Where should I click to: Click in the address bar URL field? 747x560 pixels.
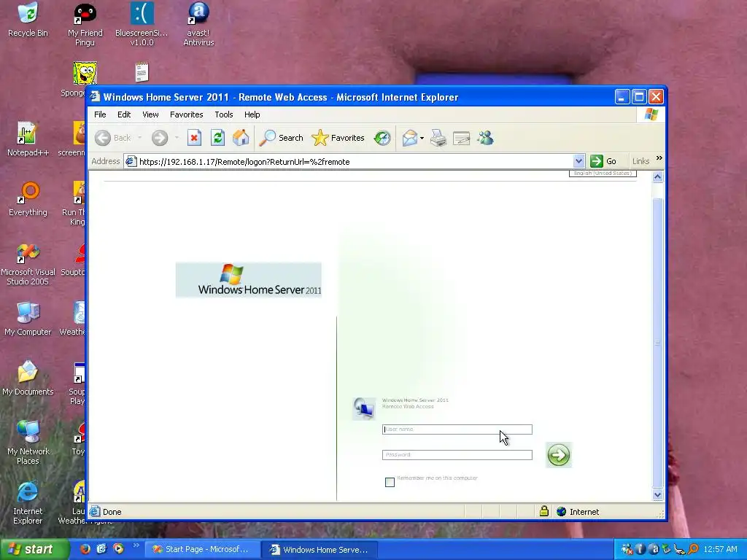tap(348, 161)
